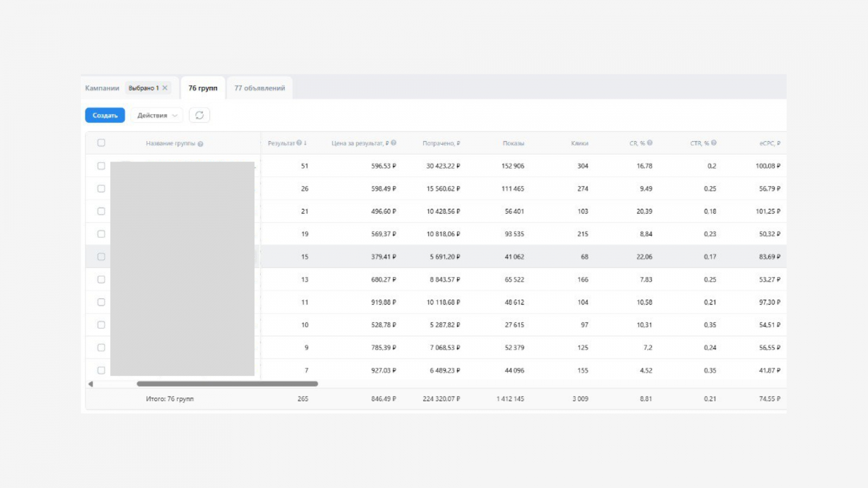The width and height of the screenshot is (868, 488).
Task: Select checkbox for row with 15 results
Action: (101, 257)
